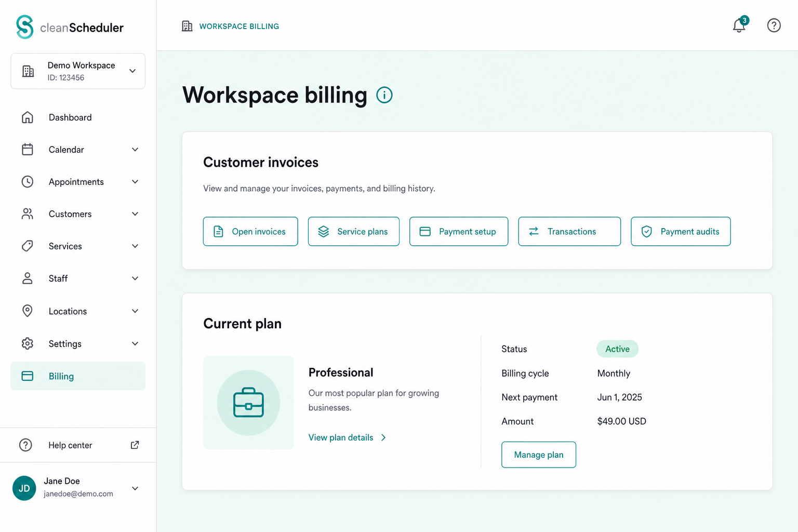Click the ID: 123456 workspace text
798x532 pixels.
point(66,78)
